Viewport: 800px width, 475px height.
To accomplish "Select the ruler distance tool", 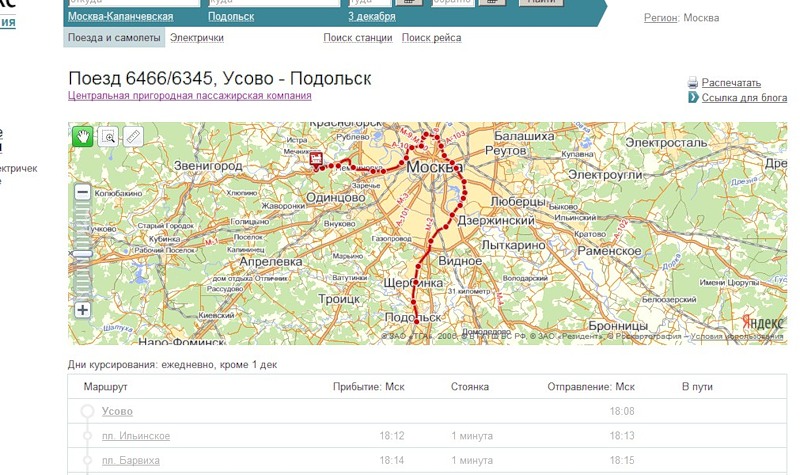I will pyautogui.click(x=133, y=136).
